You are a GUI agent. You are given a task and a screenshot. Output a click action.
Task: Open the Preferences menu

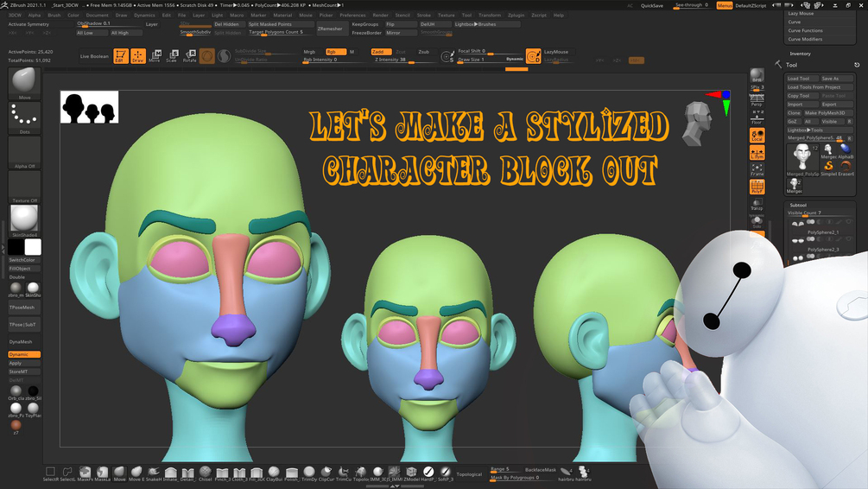point(352,15)
